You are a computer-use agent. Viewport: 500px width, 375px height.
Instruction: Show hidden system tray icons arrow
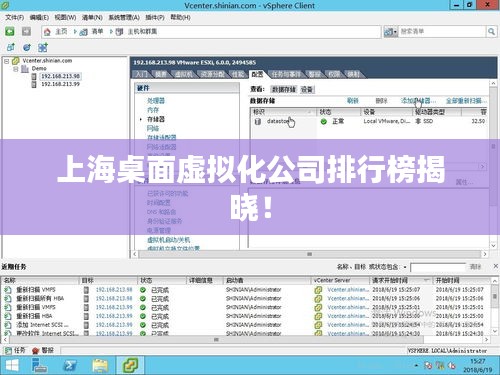coord(416,366)
